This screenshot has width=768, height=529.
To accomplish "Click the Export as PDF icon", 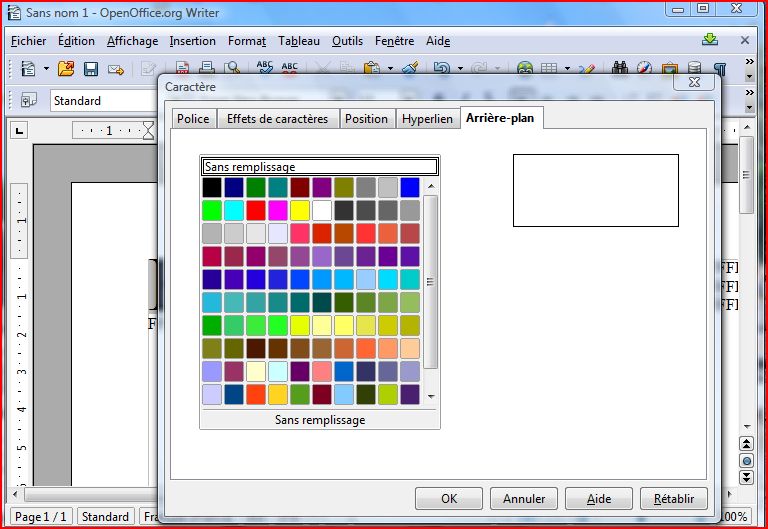I will pyautogui.click(x=182, y=67).
